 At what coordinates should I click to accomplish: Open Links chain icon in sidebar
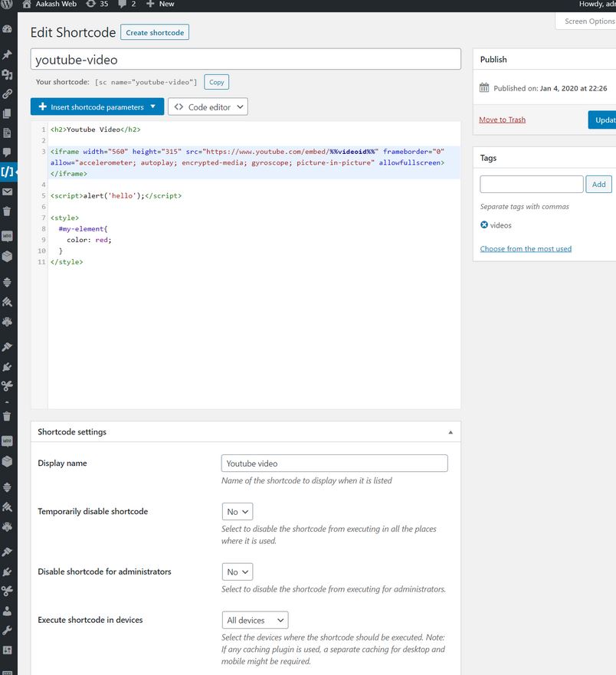[x=8, y=93]
